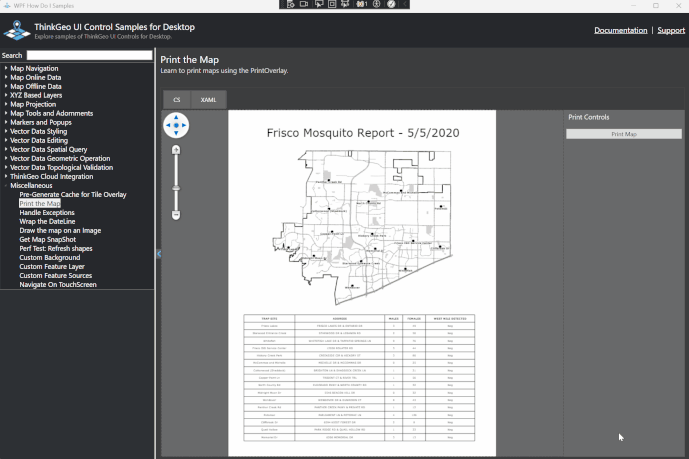This screenshot has width=689, height=459.
Task: Open Perf Test: Refresh shapes sample
Action: 56,248
